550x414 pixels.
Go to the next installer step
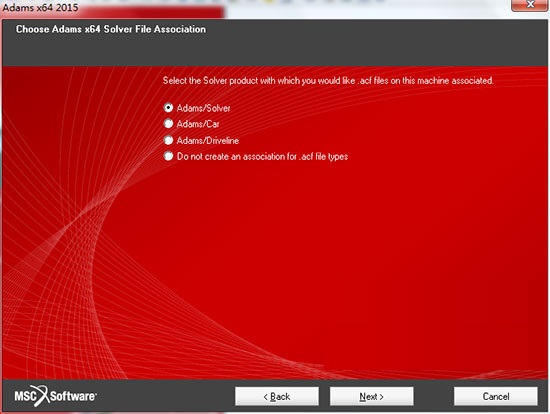point(371,396)
